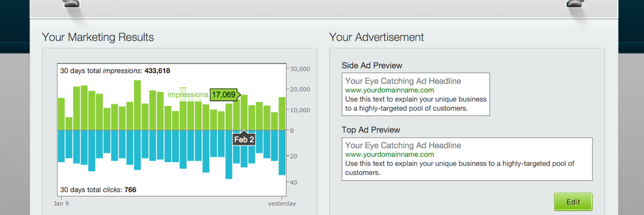The image size is (644, 215).
Task: Click the last blue clicks bar
Action: click(x=282, y=152)
